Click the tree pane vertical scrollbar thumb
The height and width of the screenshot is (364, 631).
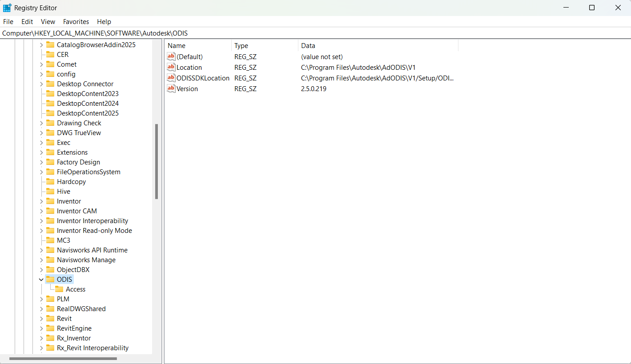(x=157, y=161)
